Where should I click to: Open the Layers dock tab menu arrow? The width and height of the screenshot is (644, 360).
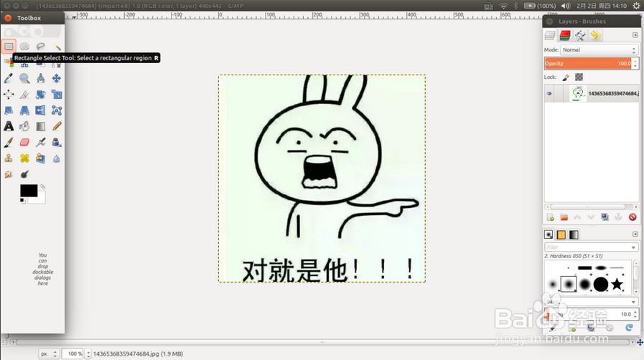pyautogui.click(x=635, y=35)
